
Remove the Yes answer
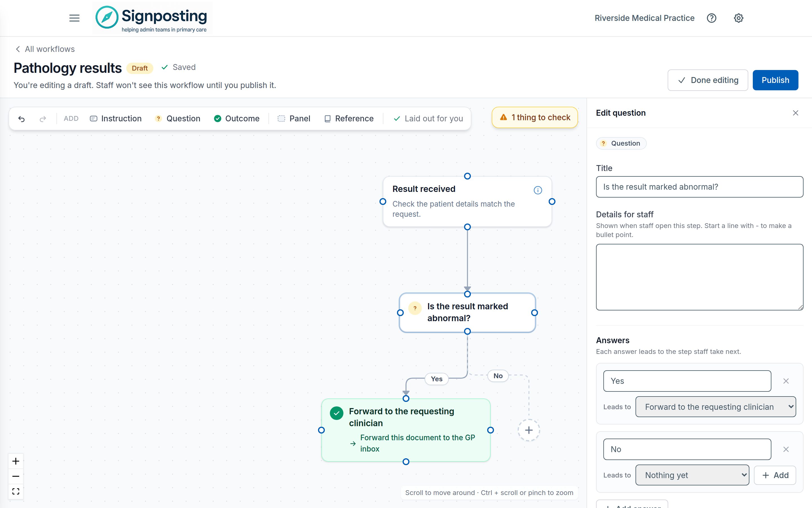pyautogui.click(x=786, y=381)
